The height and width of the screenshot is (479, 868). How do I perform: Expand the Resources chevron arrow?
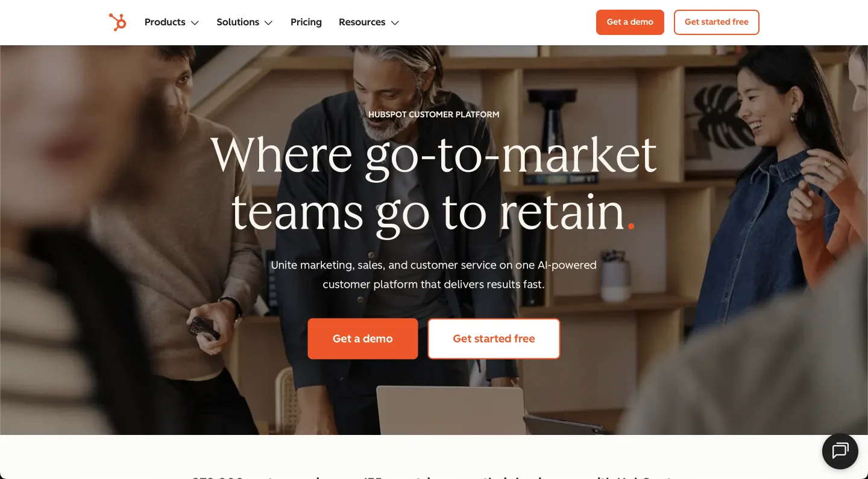(x=395, y=23)
